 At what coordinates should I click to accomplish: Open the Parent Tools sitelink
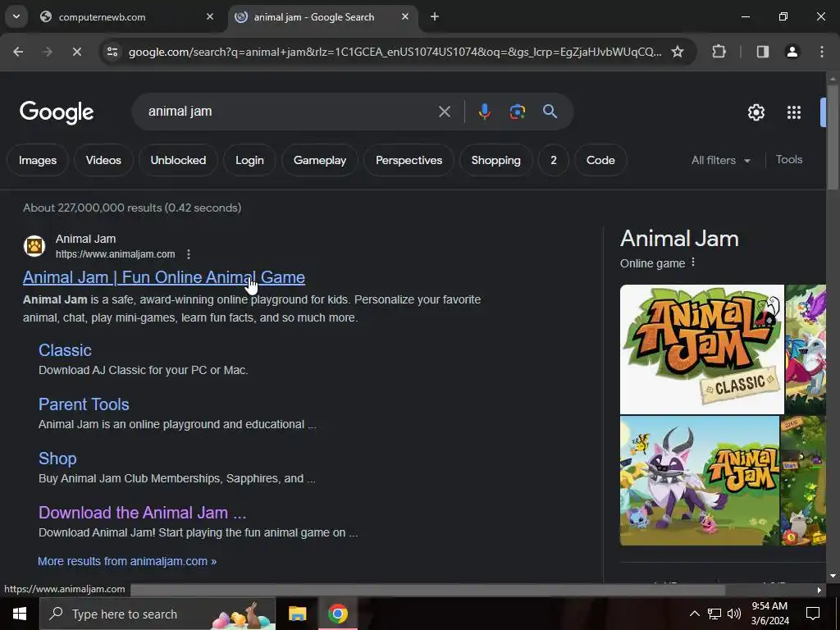coord(84,404)
